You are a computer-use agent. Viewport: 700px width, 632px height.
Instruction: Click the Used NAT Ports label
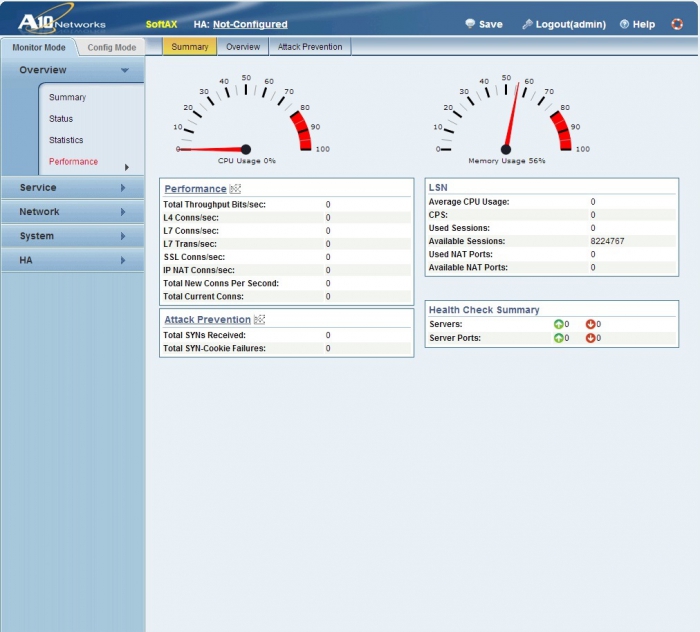pos(460,254)
